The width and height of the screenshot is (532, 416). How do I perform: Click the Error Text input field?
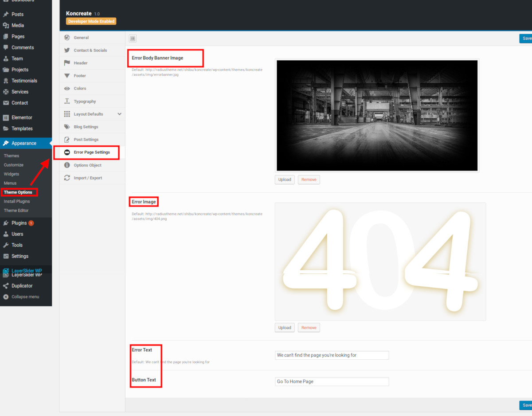click(332, 355)
